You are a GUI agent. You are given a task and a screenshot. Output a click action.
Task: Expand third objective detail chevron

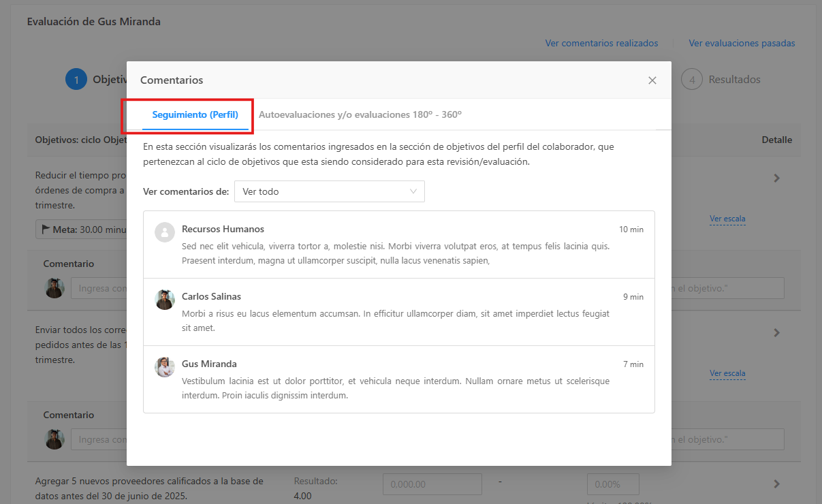[x=777, y=484]
